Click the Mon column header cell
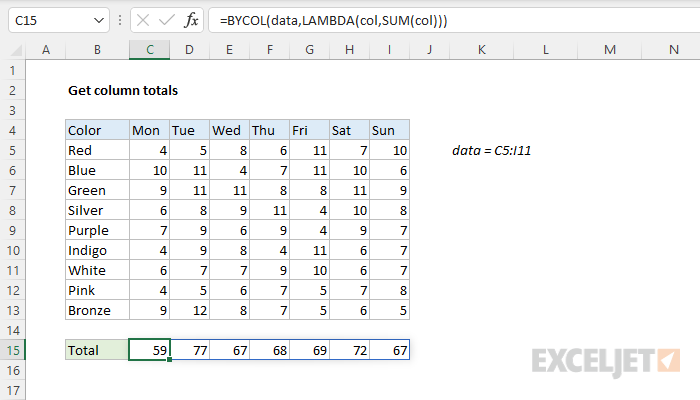This screenshot has height=400, width=700. pos(149,130)
